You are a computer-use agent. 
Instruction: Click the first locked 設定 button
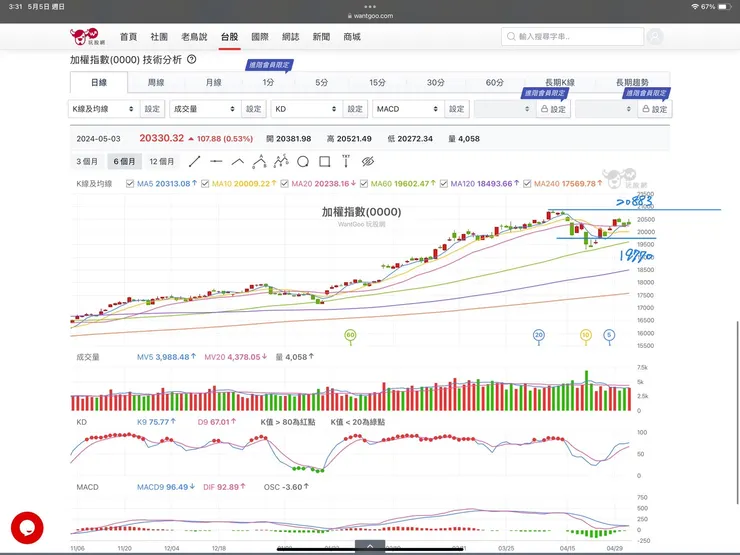pos(553,109)
